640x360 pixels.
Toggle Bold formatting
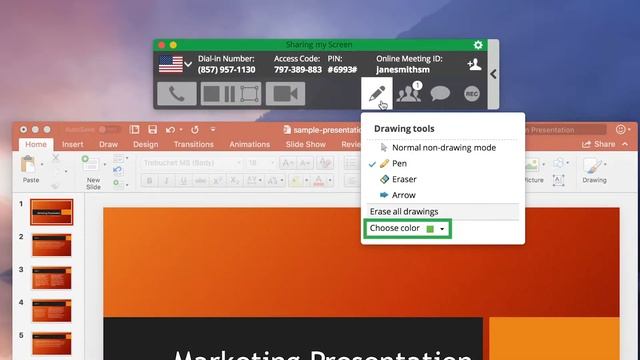tap(149, 180)
